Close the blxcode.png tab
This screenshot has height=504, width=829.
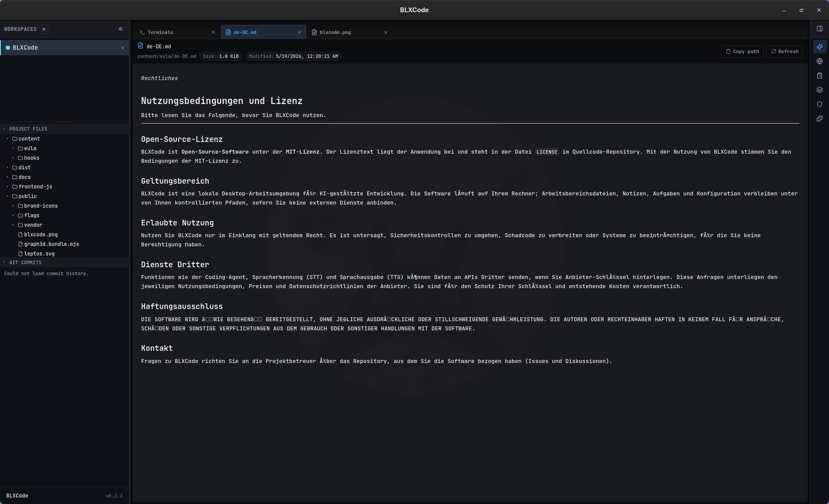click(386, 32)
